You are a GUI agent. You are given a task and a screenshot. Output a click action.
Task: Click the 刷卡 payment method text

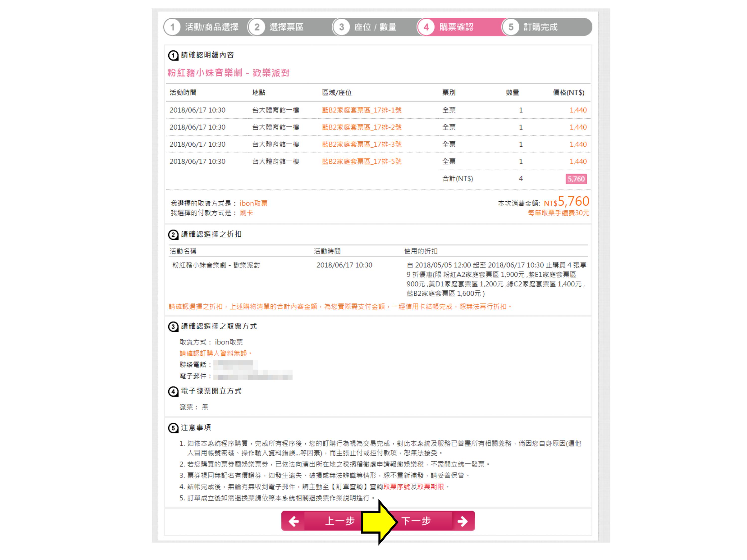pyautogui.click(x=246, y=213)
